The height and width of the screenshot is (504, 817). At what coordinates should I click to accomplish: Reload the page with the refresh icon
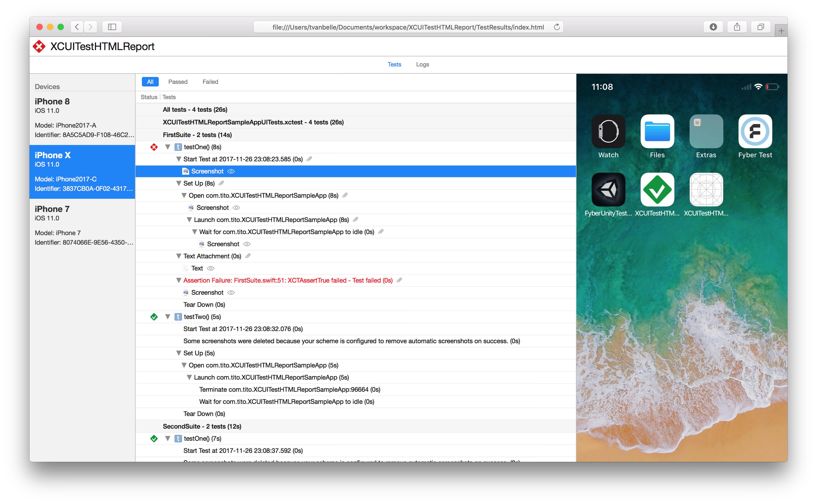556,27
